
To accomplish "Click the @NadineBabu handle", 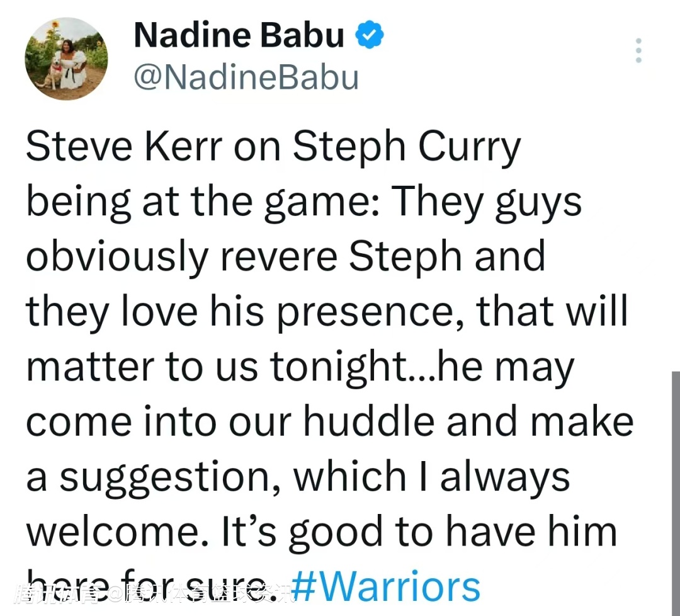I will pyautogui.click(x=246, y=78).
